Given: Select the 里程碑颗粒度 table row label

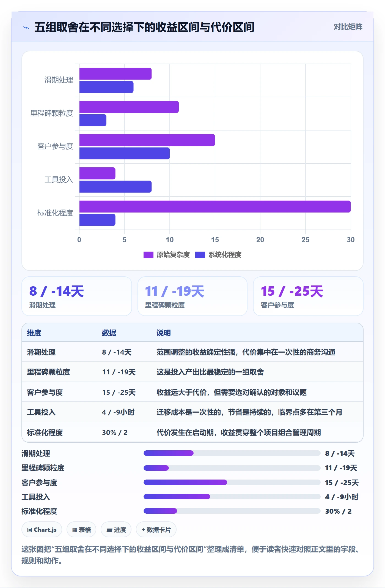Looking at the screenshot, I should coord(48,372).
